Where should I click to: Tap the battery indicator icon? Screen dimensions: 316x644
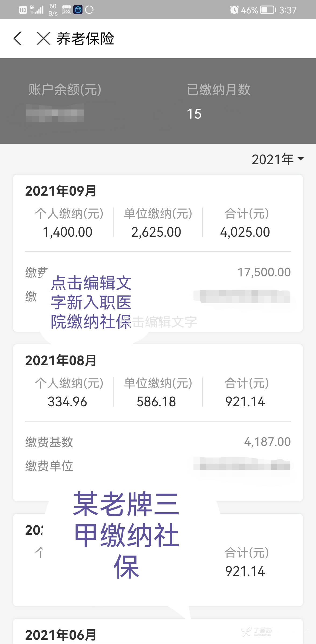pyautogui.click(x=268, y=10)
